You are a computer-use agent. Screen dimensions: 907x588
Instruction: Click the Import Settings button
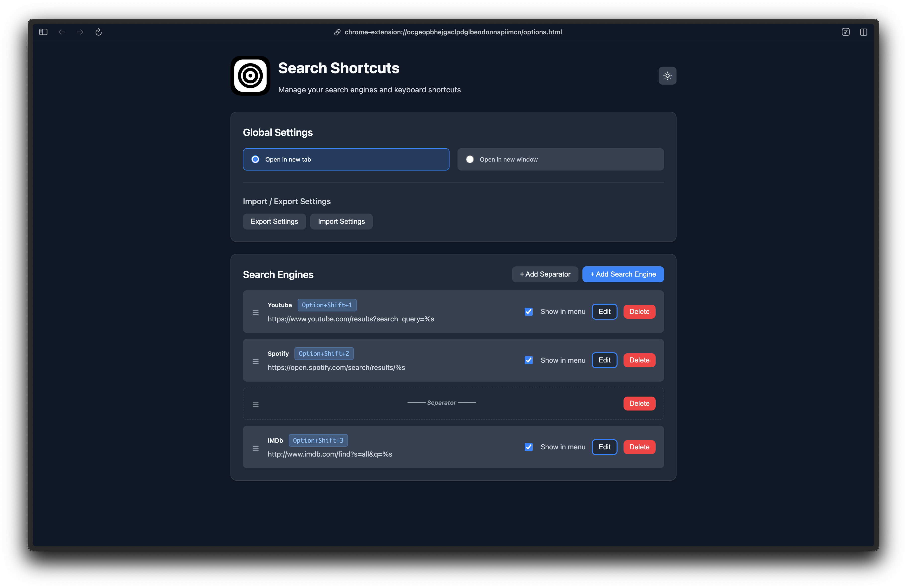tap(341, 221)
